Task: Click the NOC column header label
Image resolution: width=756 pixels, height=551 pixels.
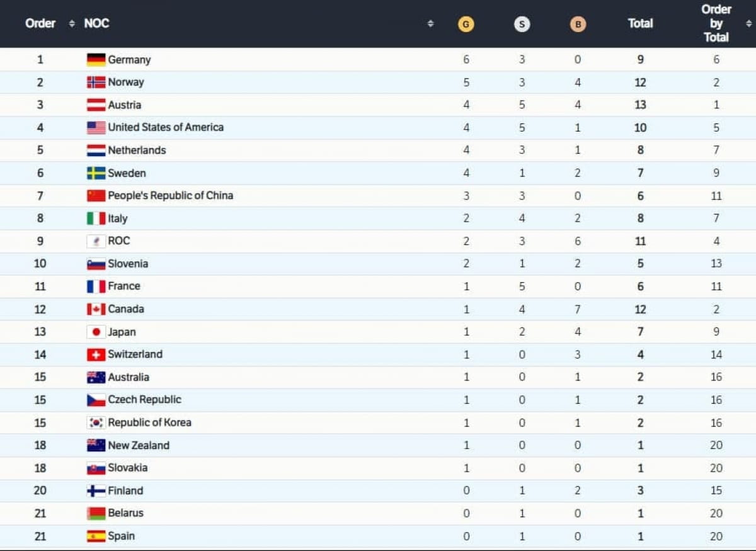Action: tap(96, 24)
